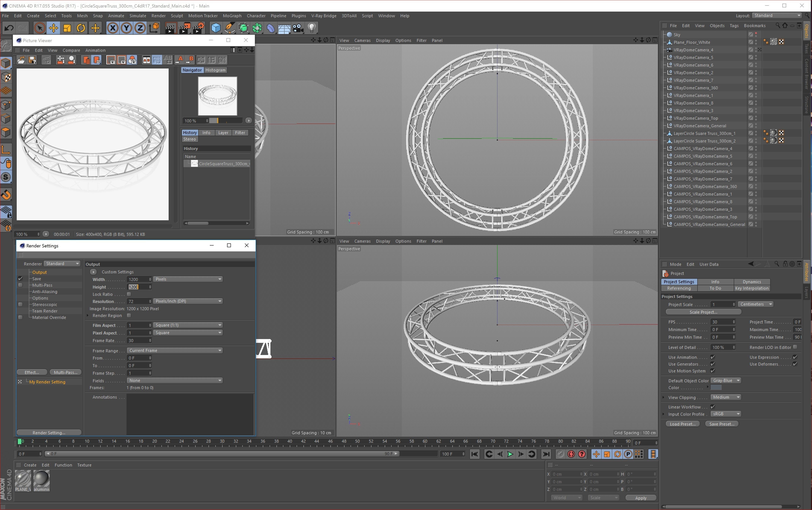This screenshot has width=812, height=510.
Task: Toggle the X axis lock icon
Action: (x=113, y=28)
